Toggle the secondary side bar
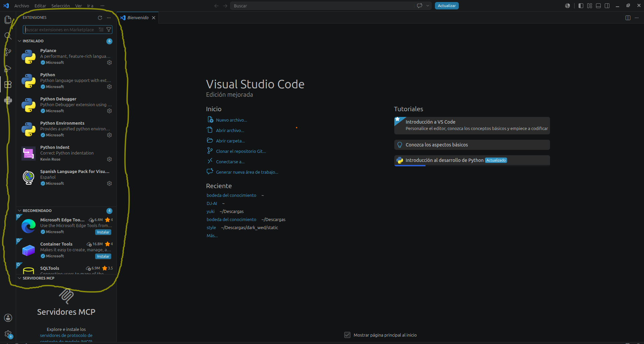The image size is (644, 344). pos(607,6)
